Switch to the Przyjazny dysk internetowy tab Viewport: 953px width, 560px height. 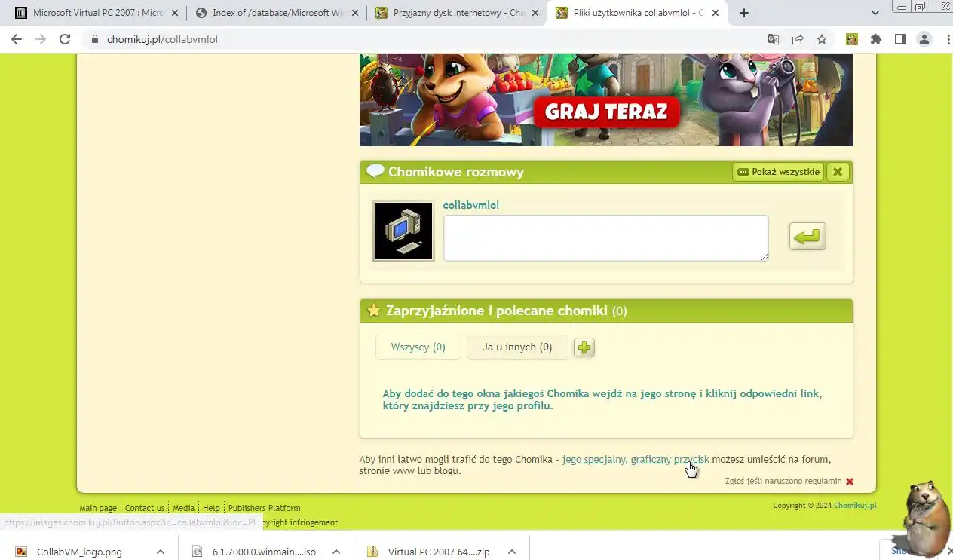pyautogui.click(x=457, y=13)
